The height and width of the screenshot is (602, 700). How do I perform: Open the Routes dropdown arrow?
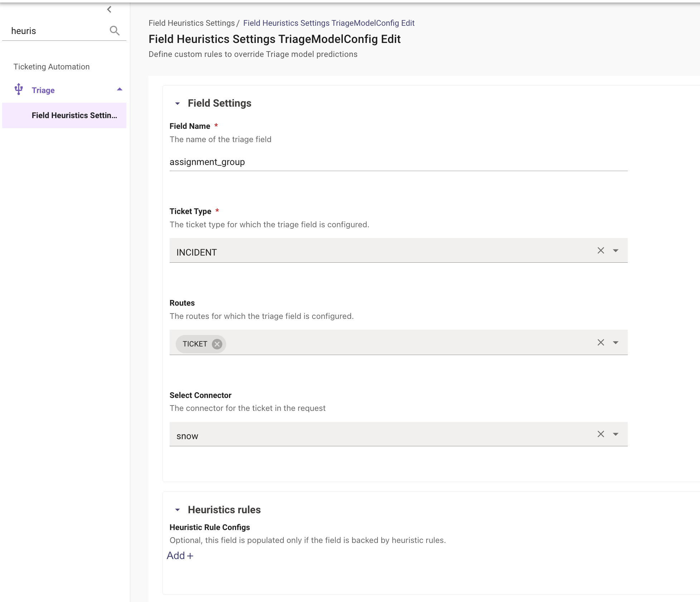coord(616,343)
